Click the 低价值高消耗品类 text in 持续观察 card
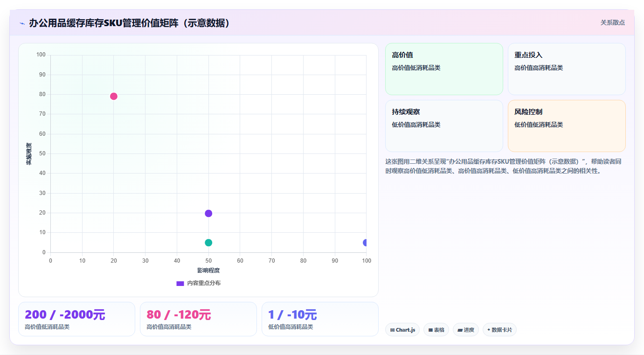The height and width of the screenshot is (355, 644). click(x=416, y=125)
